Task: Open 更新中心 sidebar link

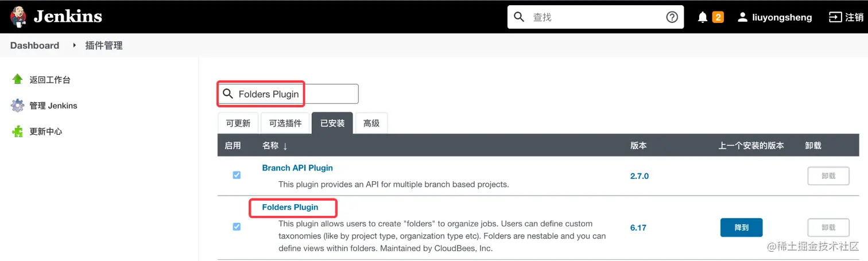Action: (x=46, y=131)
